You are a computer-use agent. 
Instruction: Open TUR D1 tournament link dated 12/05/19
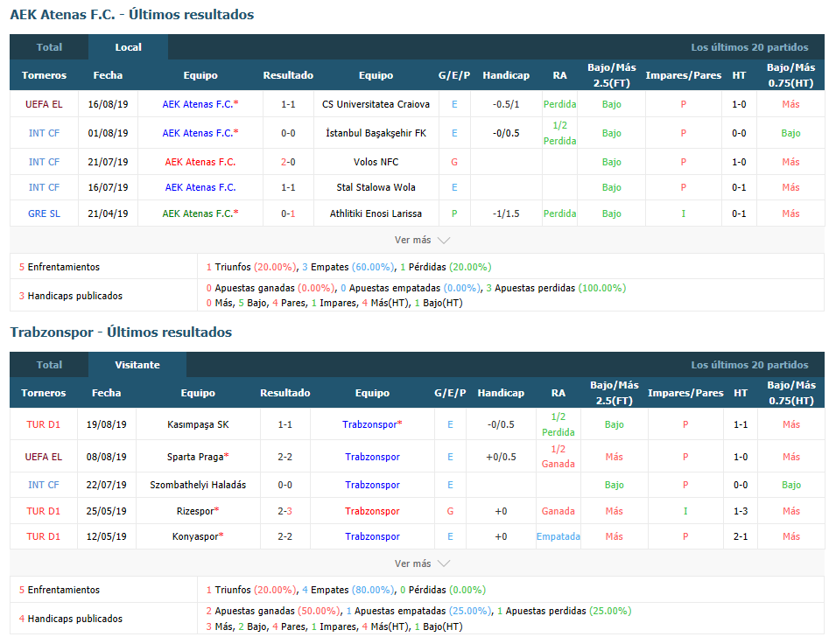pos(43,537)
